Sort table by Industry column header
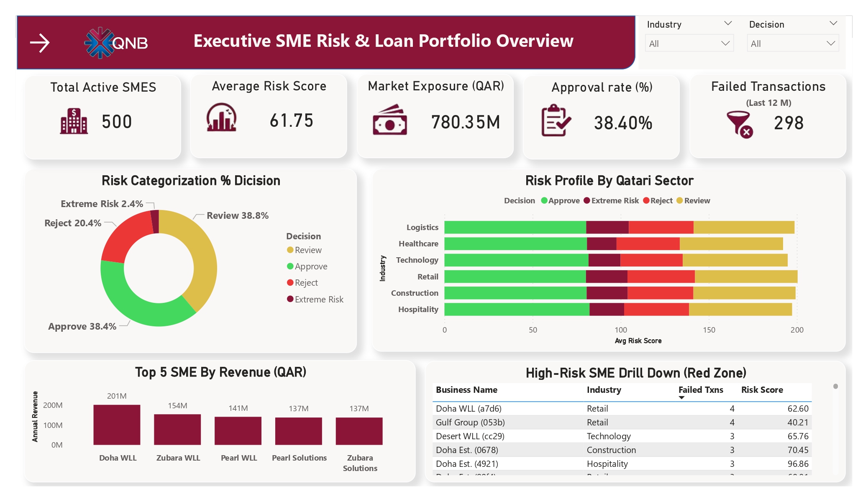868x502 pixels. pos(604,390)
